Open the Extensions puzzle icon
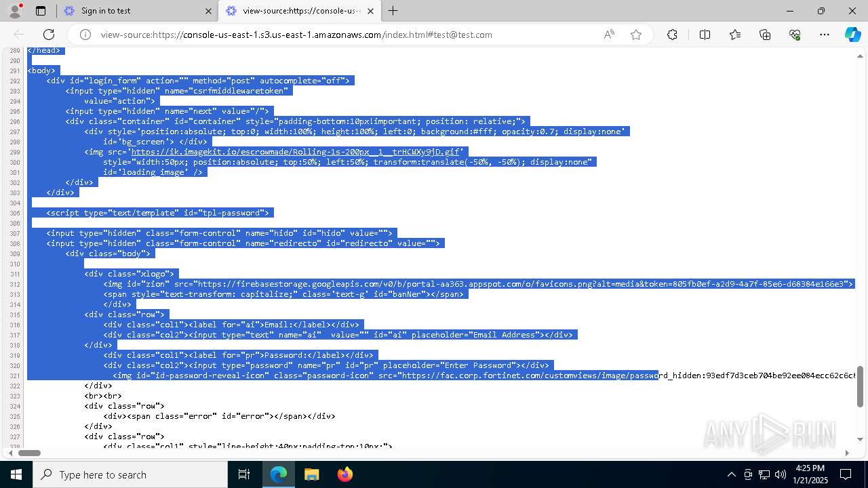Viewport: 868px width, 488px height. point(672,35)
